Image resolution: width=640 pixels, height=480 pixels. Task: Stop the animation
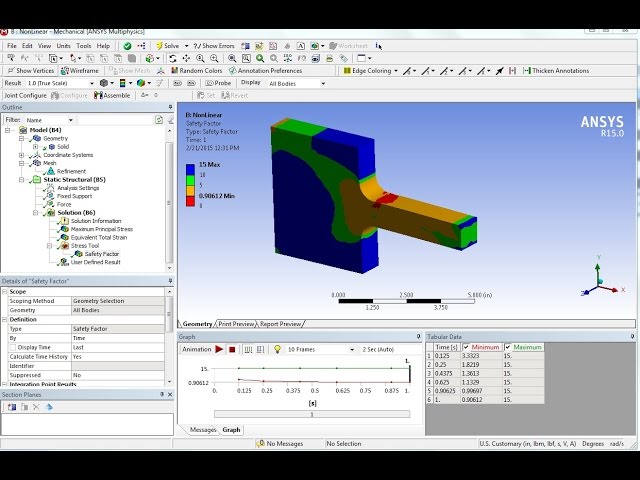point(232,349)
